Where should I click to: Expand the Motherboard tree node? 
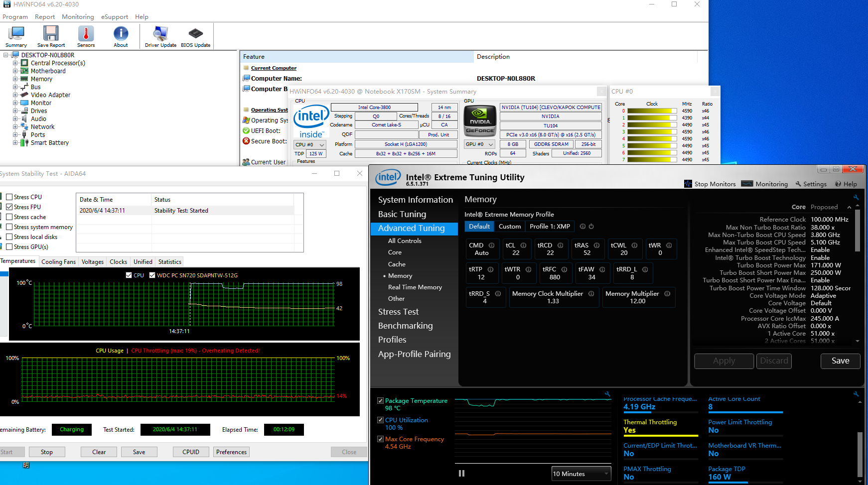[15, 71]
